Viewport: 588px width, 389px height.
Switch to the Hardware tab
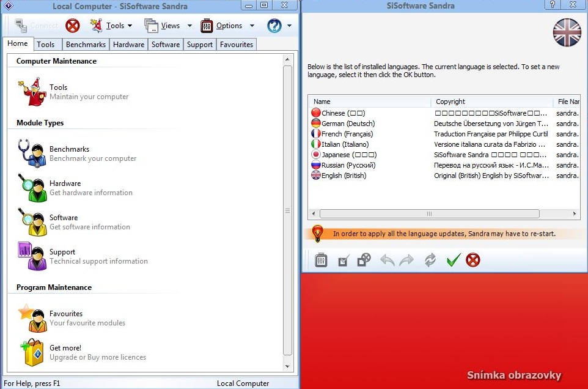128,44
